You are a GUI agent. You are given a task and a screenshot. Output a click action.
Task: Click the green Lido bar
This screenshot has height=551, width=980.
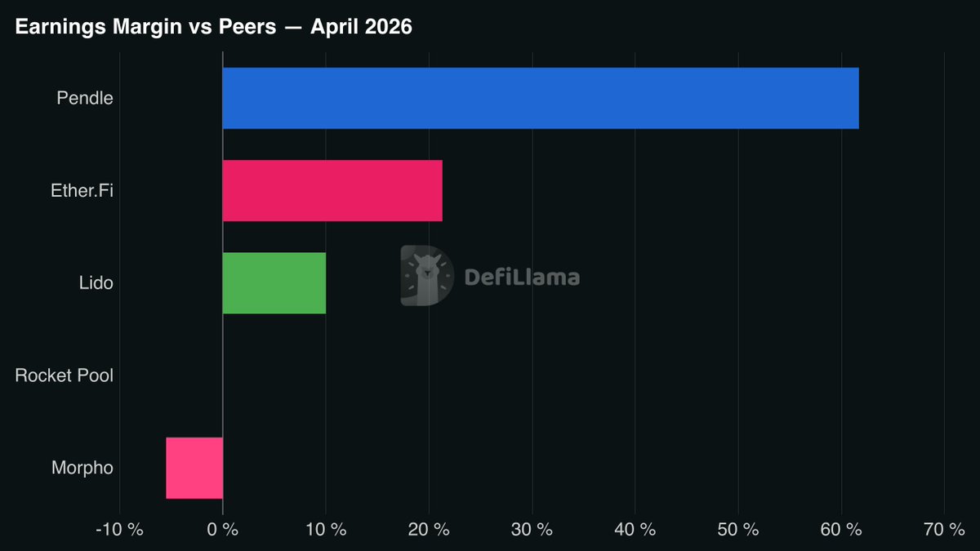[x=274, y=283]
